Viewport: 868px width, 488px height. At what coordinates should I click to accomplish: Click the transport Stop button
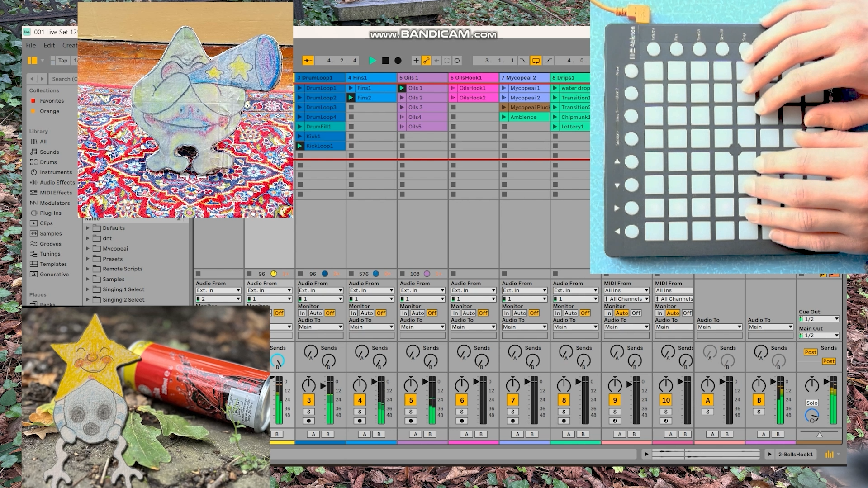pyautogui.click(x=385, y=61)
